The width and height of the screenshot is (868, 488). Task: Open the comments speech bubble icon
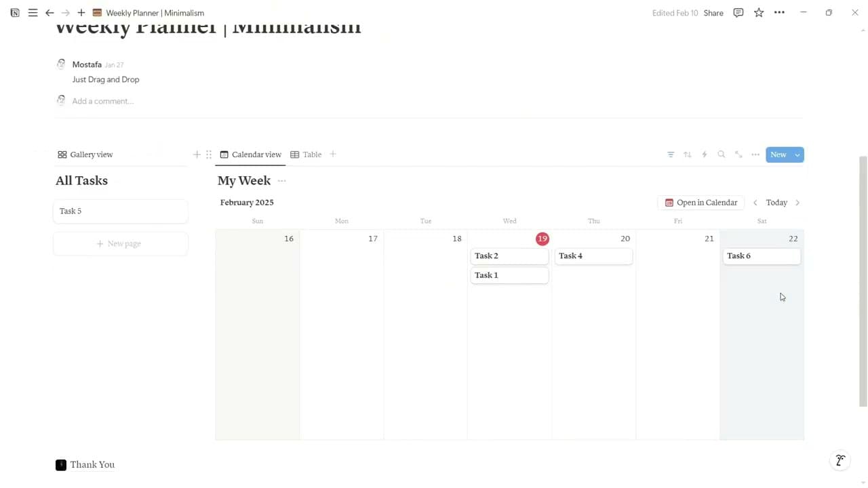pyautogui.click(x=738, y=13)
